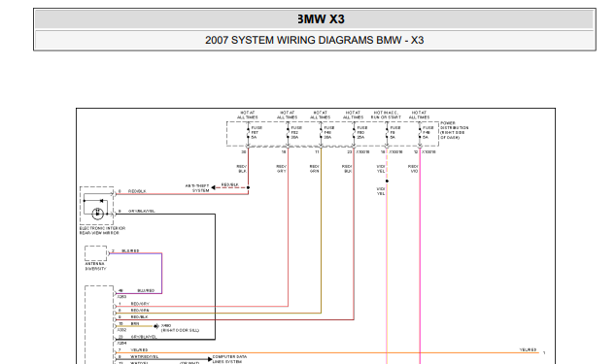Select the fuse marked Hot in Acc, Run or Start
This screenshot has width=616, height=364.
pos(387,133)
